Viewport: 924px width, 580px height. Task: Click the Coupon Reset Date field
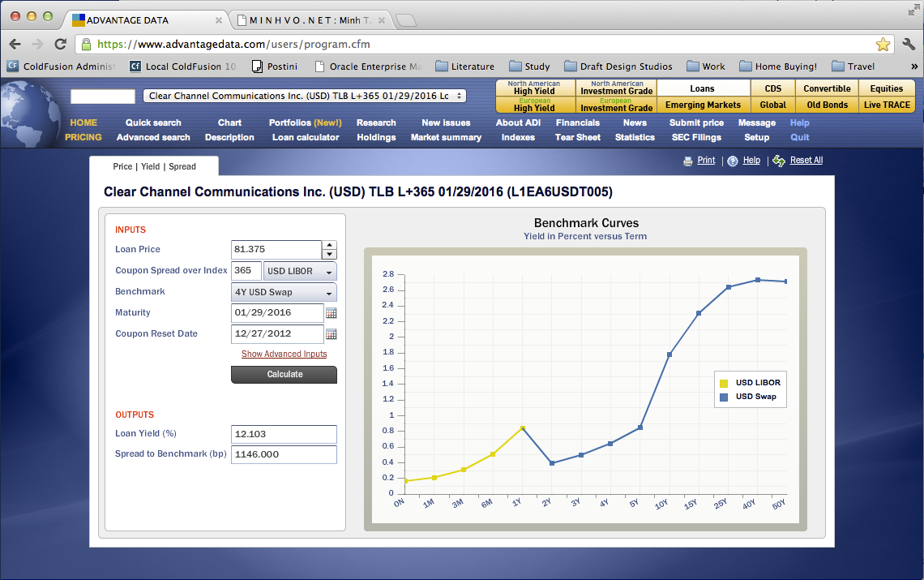(x=277, y=334)
